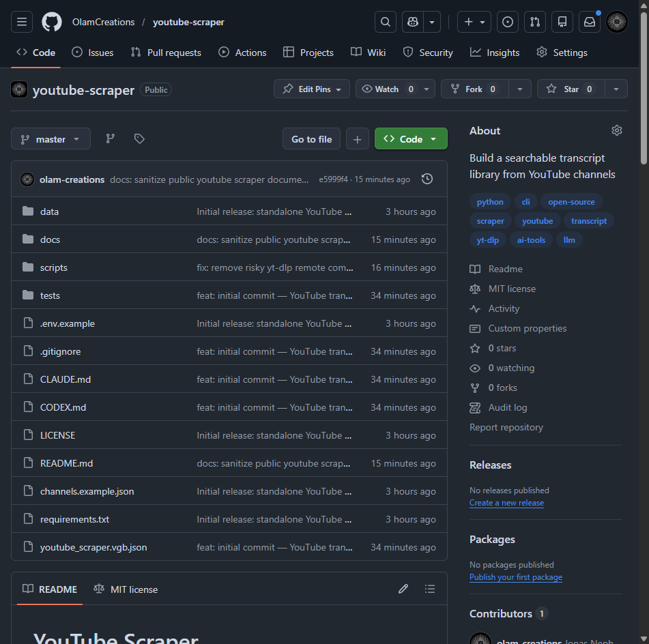The height and width of the screenshot is (644, 649).
Task: Switch to the Actions tab
Action: (x=242, y=53)
